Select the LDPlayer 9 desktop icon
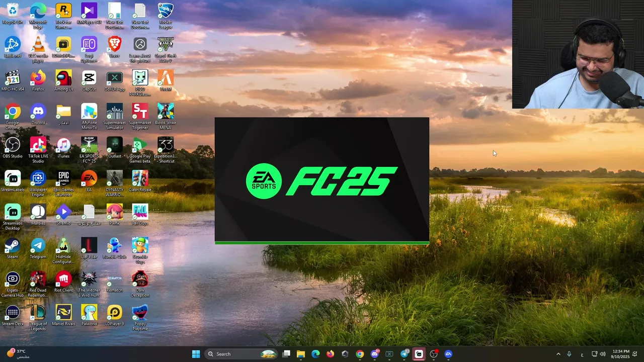The width and height of the screenshot is (644, 362). click(x=115, y=315)
